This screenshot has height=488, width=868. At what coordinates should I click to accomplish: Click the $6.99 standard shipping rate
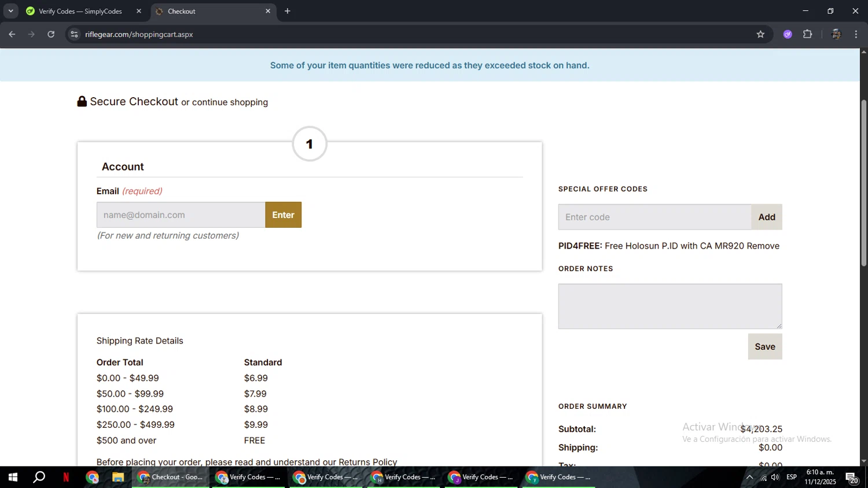tap(256, 378)
